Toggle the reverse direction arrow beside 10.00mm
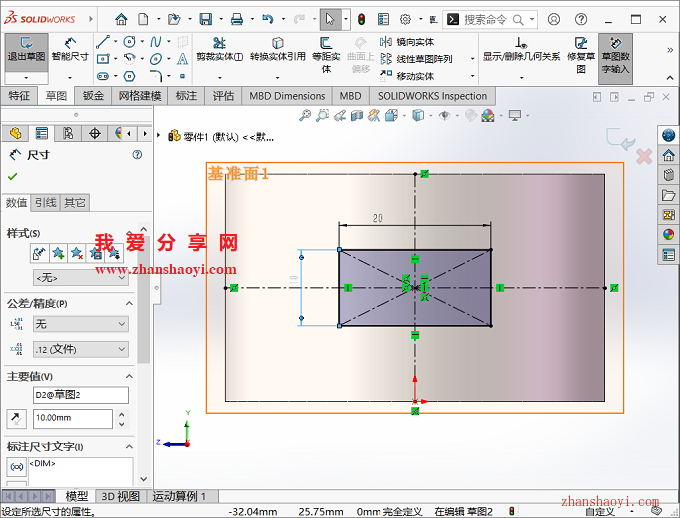The height and width of the screenshot is (518, 680). (17, 417)
